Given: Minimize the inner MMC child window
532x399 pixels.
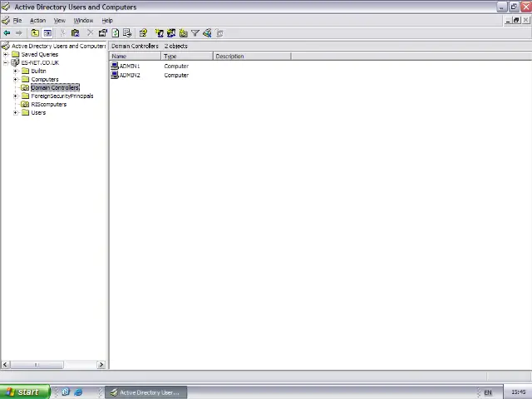Looking at the screenshot, I should 508,20.
